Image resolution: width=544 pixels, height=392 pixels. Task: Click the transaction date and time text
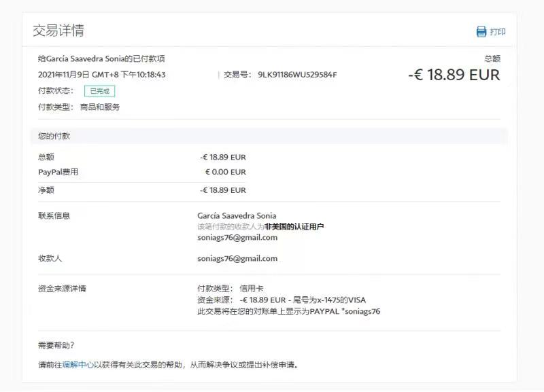point(102,75)
